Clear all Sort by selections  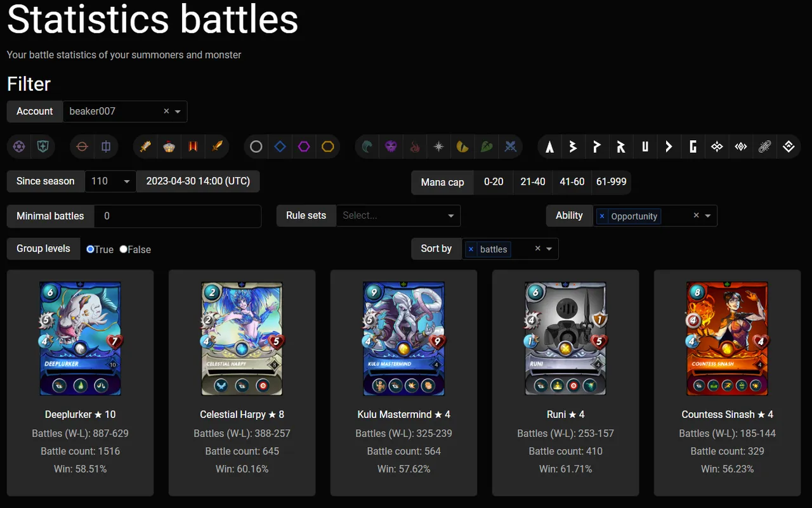(x=537, y=249)
